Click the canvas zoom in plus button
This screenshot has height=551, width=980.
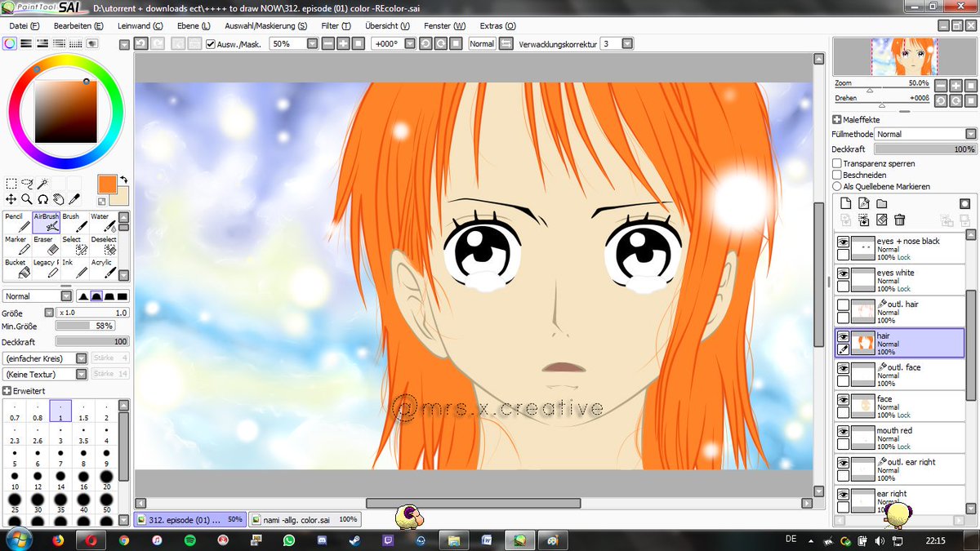(343, 43)
